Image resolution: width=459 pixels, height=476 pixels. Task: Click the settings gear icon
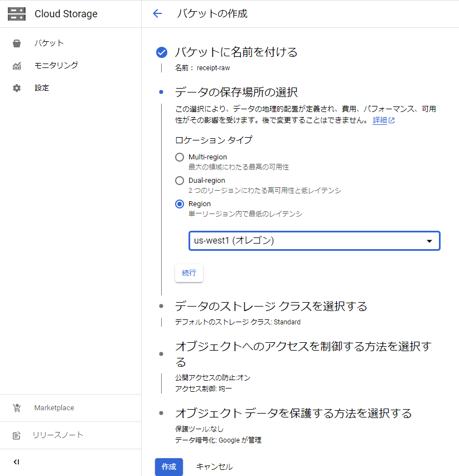click(x=17, y=88)
